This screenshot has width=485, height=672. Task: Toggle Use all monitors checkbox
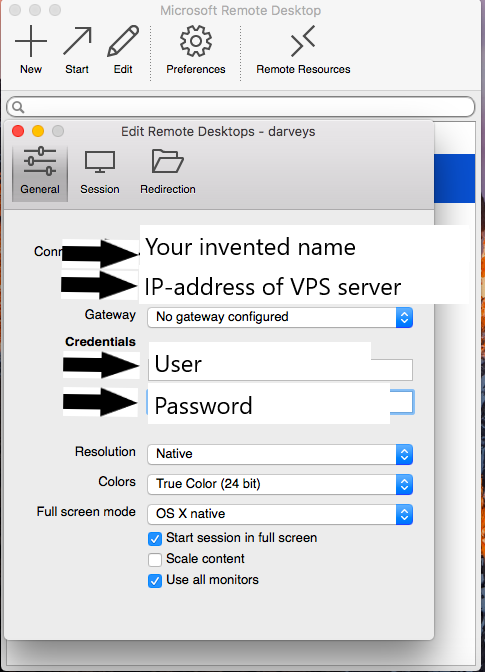click(155, 581)
